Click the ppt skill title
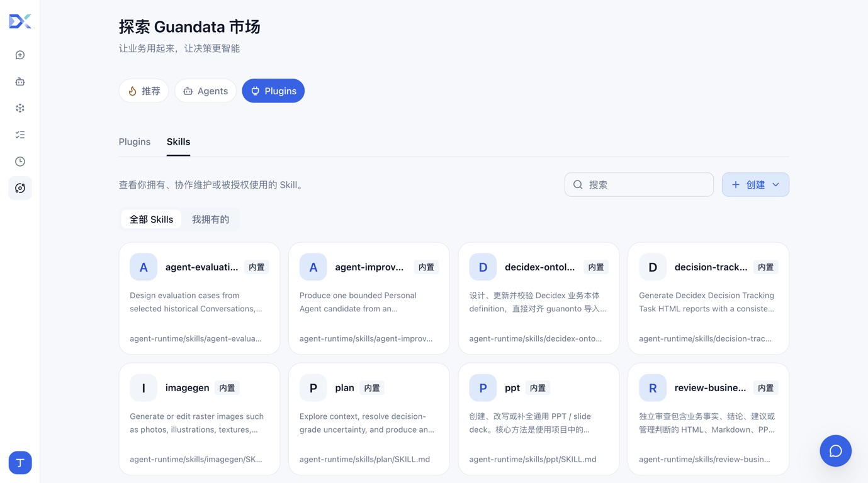 click(512, 388)
